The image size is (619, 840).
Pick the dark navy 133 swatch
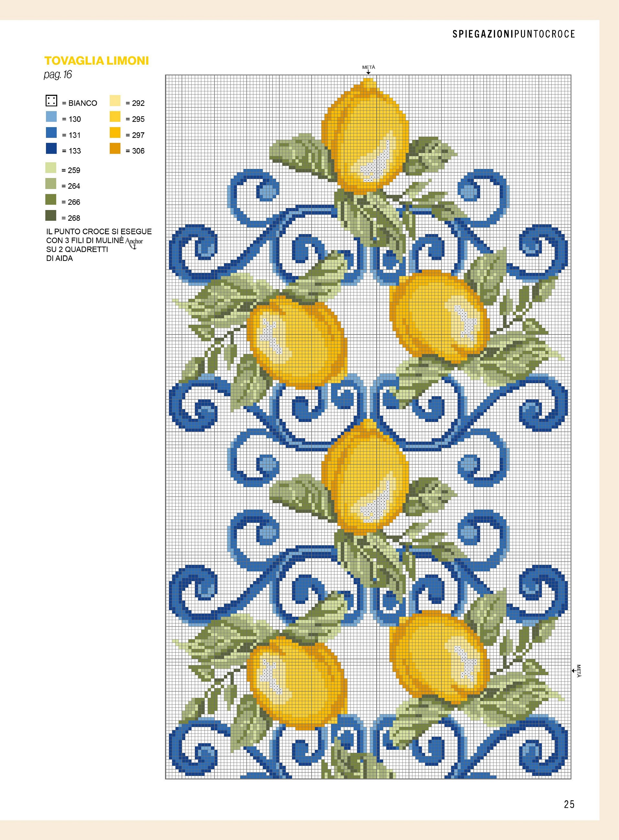[51, 149]
